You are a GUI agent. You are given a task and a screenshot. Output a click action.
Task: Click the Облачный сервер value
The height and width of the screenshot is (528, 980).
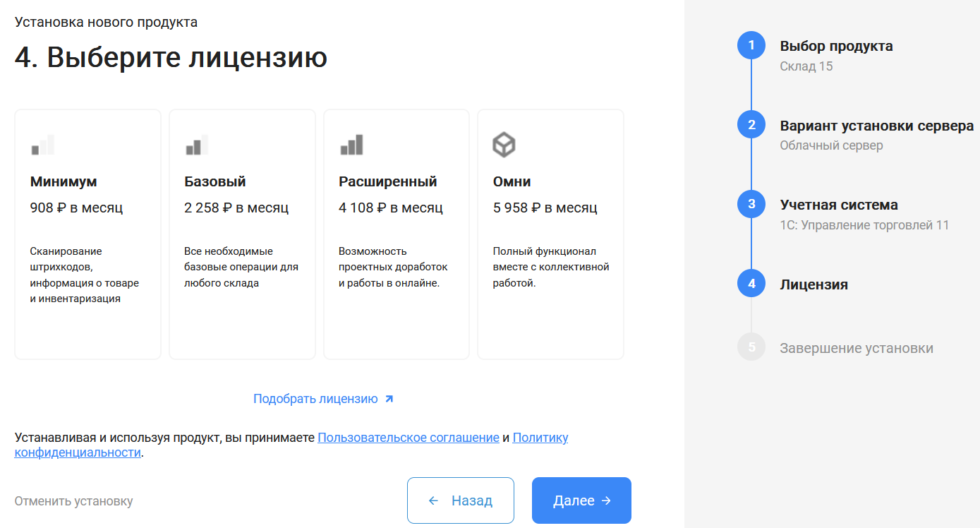click(x=831, y=145)
